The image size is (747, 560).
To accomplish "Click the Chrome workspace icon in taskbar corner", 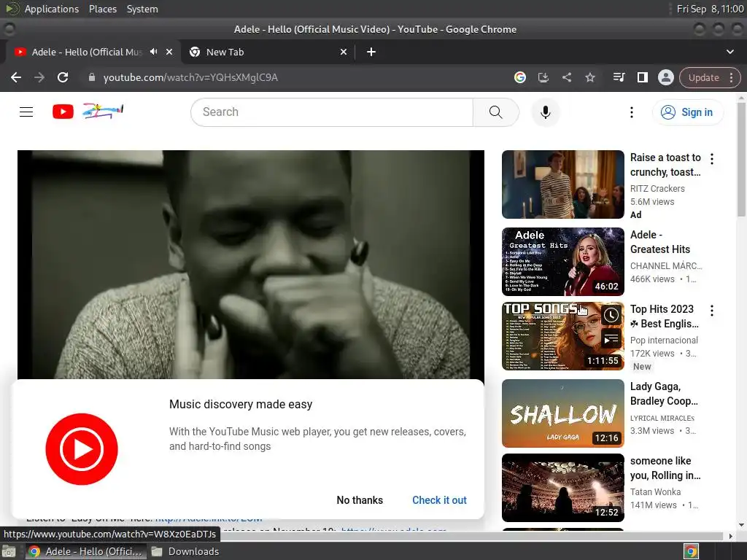I will tap(691, 551).
